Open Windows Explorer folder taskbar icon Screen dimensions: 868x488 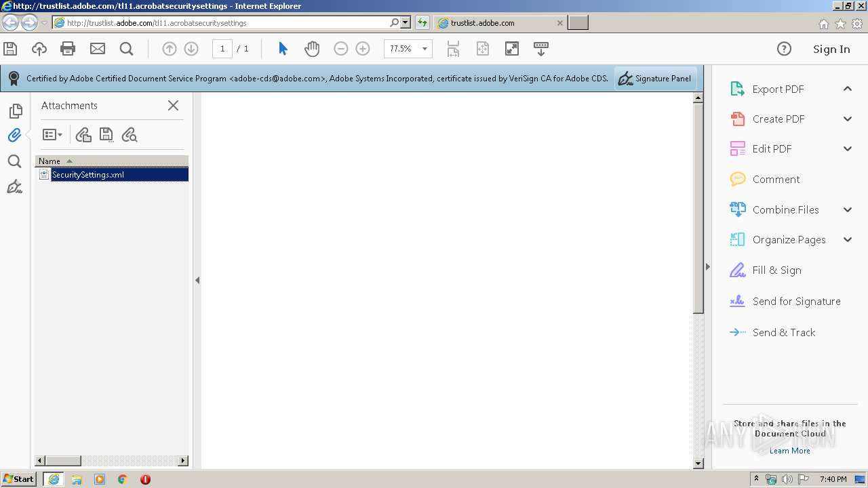[x=77, y=479]
